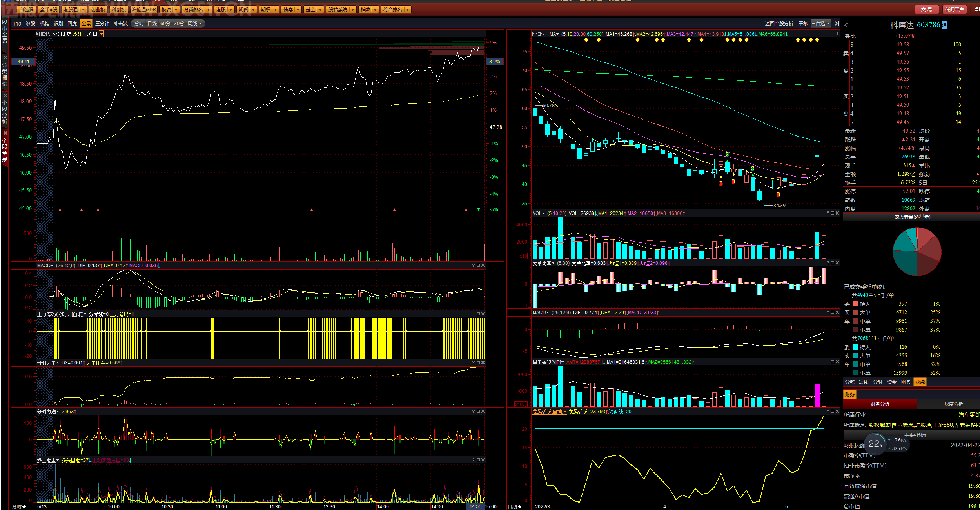Switch chart period to 60分
Image resolution: width=980 pixels, height=510 pixels.
click(x=165, y=24)
